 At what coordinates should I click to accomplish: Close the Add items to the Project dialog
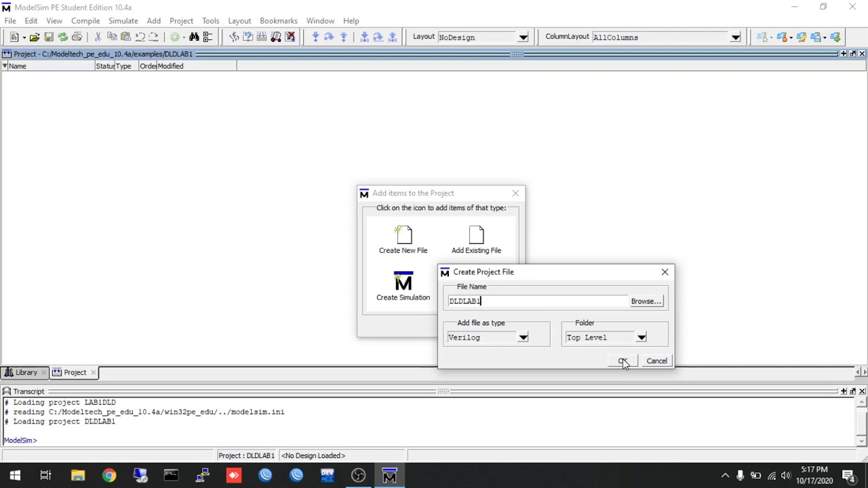515,193
